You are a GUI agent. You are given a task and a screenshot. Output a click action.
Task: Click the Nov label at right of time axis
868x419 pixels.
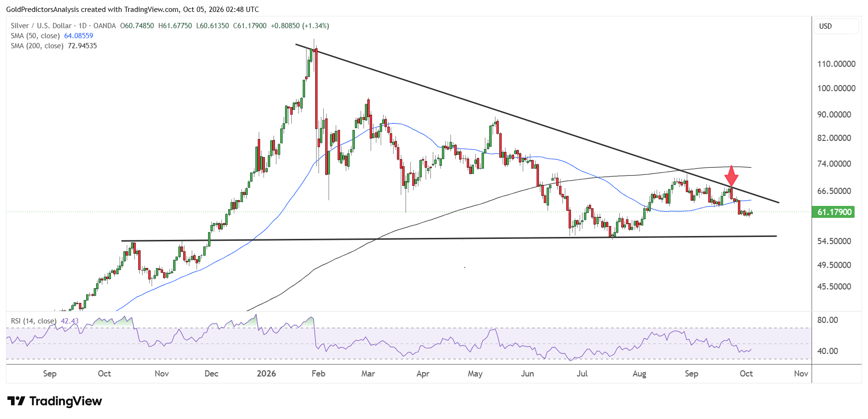801,374
